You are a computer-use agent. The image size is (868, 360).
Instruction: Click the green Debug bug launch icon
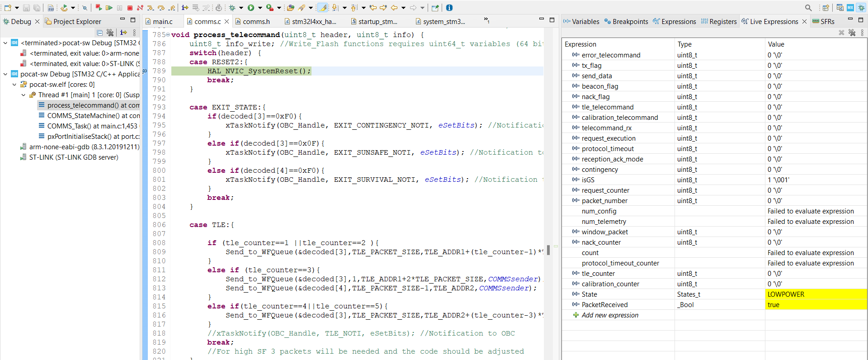(x=232, y=8)
